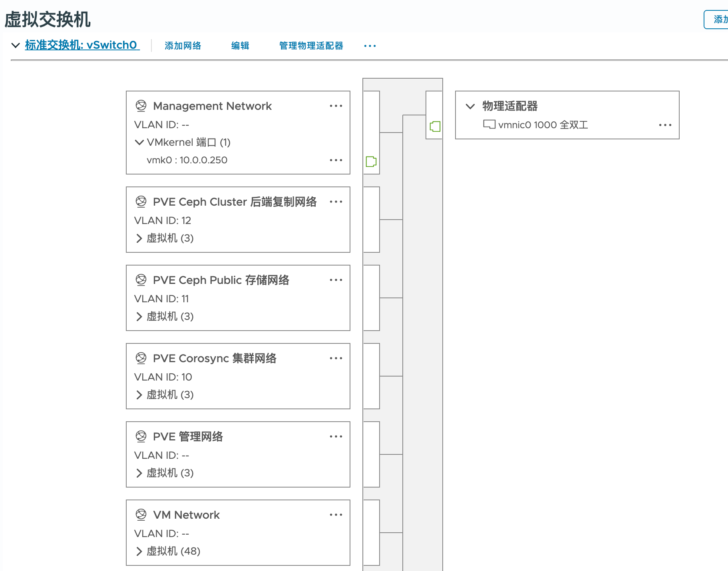Click Management Network port group icon

click(x=141, y=106)
